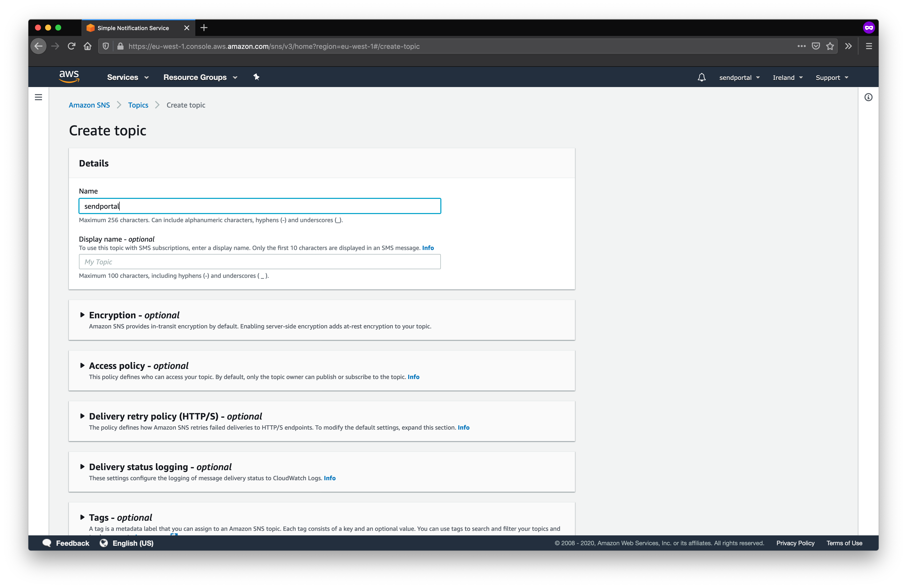The height and width of the screenshot is (588, 907).
Task: Open the Firefox application menu
Action: pos(869,46)
